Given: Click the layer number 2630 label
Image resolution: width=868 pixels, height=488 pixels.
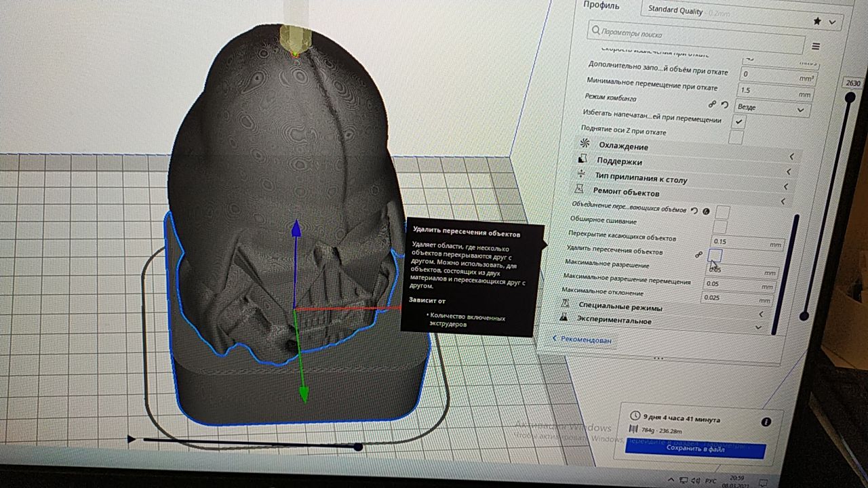Looking at the screenshot, I should [x=852, y=83].
